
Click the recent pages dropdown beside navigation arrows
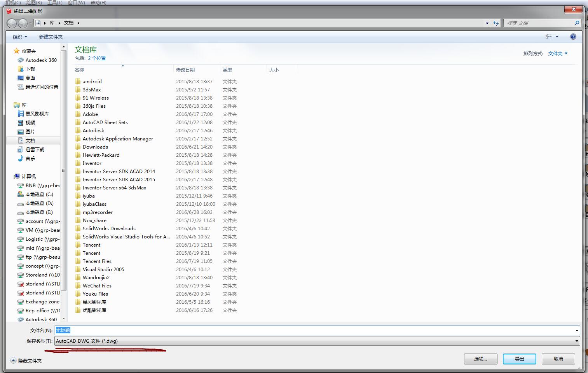30,23
